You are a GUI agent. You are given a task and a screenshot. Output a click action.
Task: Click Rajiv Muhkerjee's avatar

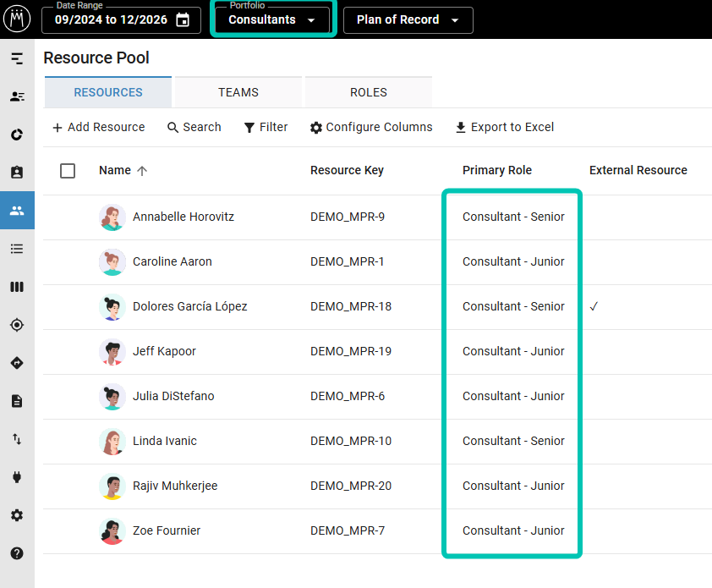point(112,486)
